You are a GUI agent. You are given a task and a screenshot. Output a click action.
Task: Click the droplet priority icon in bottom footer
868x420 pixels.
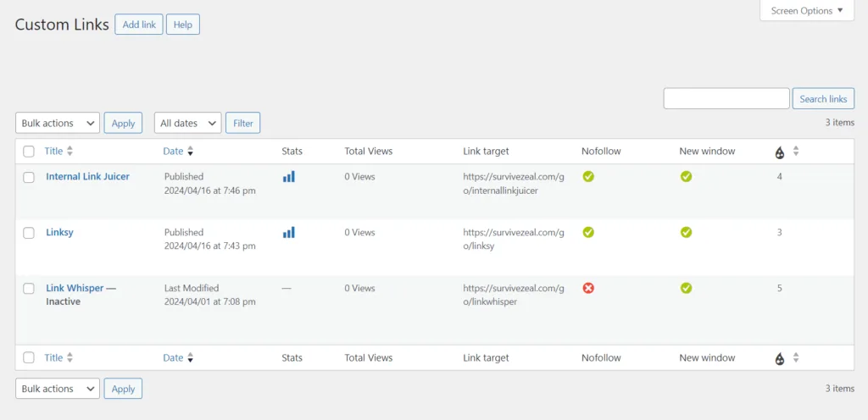780,358
